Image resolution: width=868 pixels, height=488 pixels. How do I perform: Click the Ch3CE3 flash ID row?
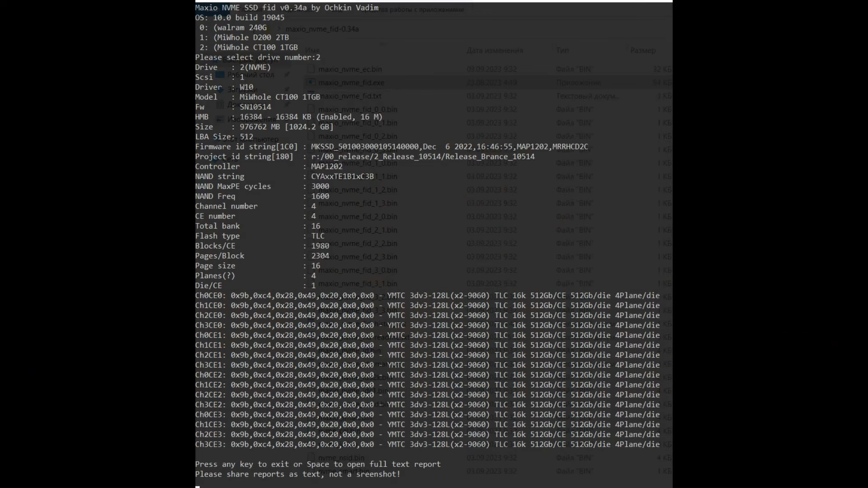click(x=427, y=444)
